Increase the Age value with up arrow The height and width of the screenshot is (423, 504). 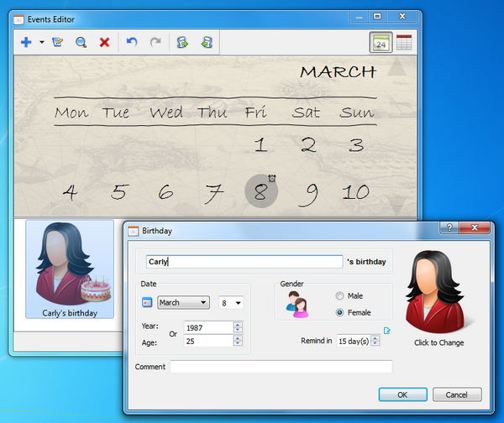pyautogui.click(x=238, y=338)
